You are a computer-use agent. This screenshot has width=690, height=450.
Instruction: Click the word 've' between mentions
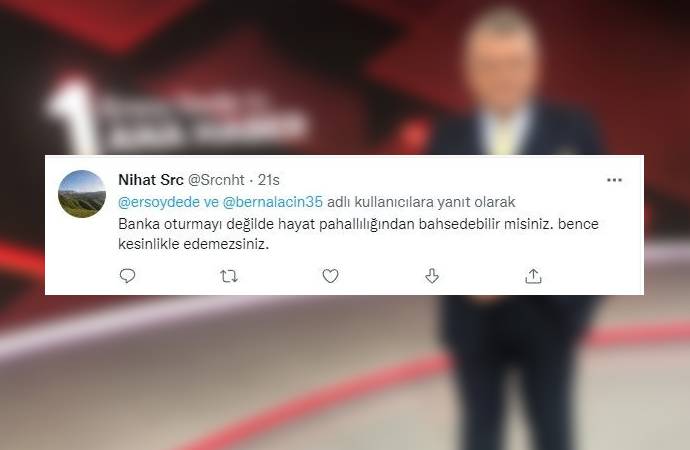coord(211,202)
